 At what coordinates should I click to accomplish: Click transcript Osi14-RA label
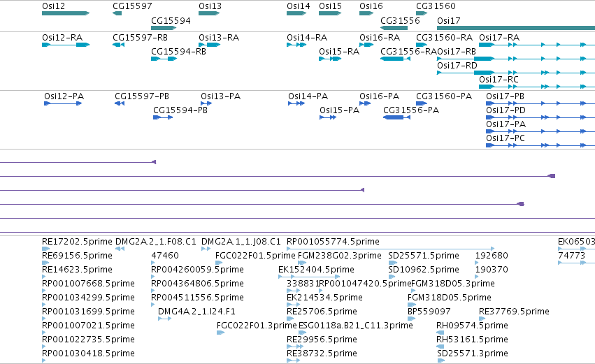[307, 38]
